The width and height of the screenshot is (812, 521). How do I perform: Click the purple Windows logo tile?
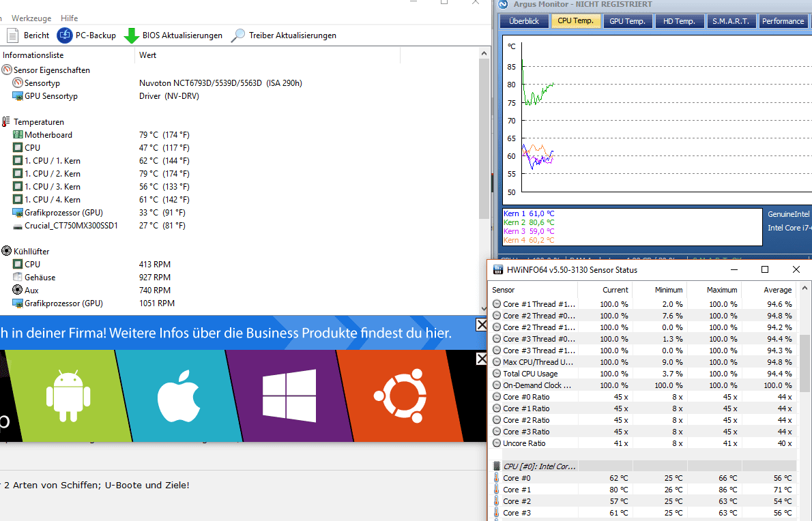(x=289, y=396)
